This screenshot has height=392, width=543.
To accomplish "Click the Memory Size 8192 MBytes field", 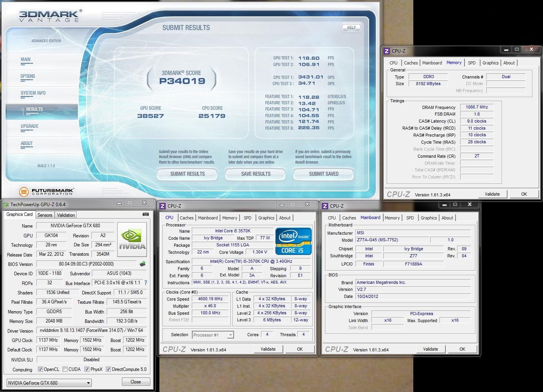I will coord(428,84).
